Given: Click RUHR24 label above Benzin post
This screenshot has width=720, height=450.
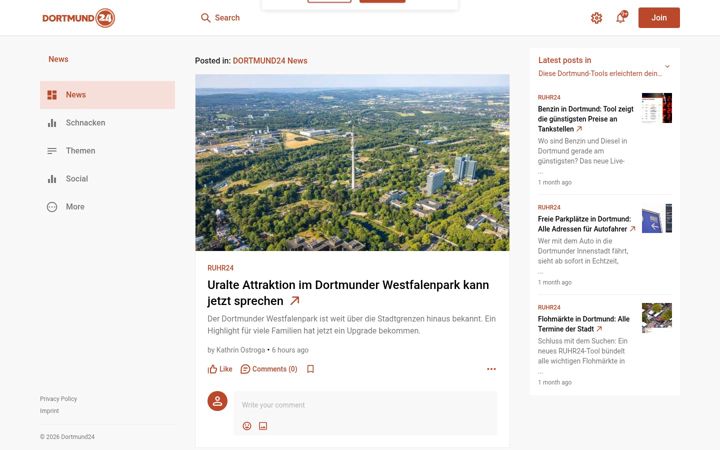Looking at the screenshot, I should pyautogui.click(x=549, y=98).
